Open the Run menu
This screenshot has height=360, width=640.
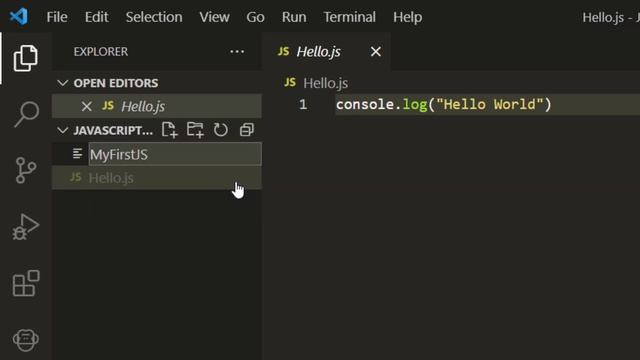pos(294,17)
